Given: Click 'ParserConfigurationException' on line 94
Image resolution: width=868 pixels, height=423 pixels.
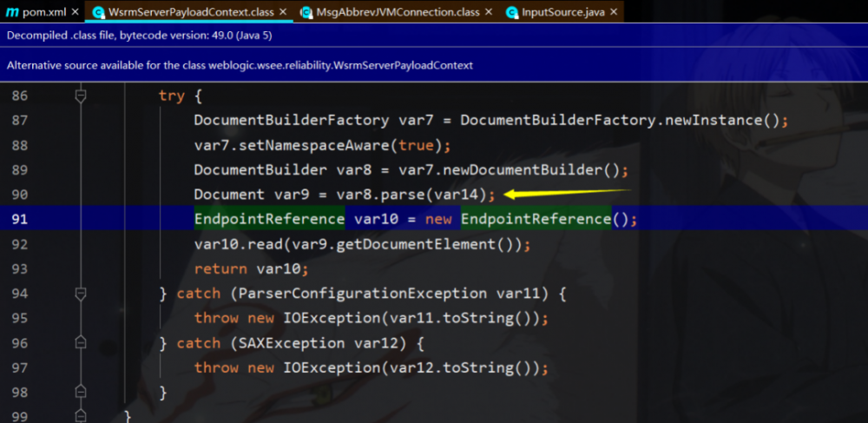Looking at the screenshot, I should click(363, 294).
